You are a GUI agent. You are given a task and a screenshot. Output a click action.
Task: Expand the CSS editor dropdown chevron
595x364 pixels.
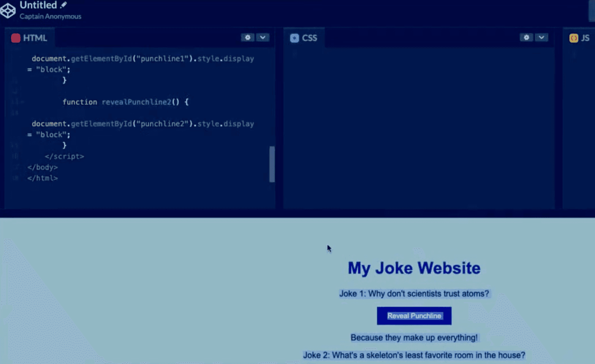(541, 37)
